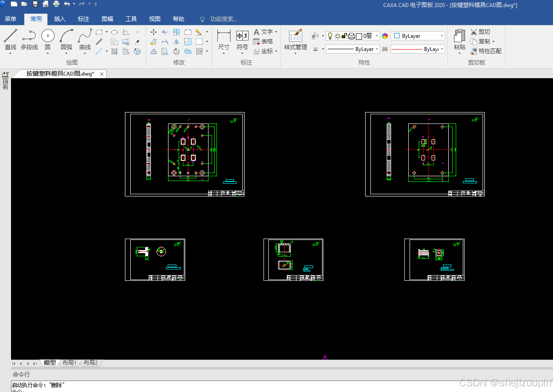Select the 圆 circle tool
Viewport: 553px width, 392px height.
48,39
